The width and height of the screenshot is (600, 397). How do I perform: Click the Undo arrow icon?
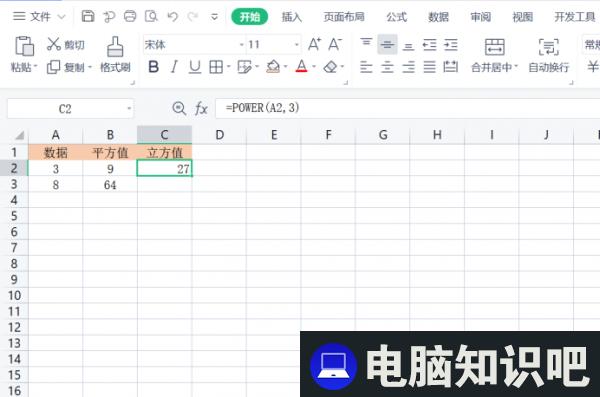[x=173, y=16]
